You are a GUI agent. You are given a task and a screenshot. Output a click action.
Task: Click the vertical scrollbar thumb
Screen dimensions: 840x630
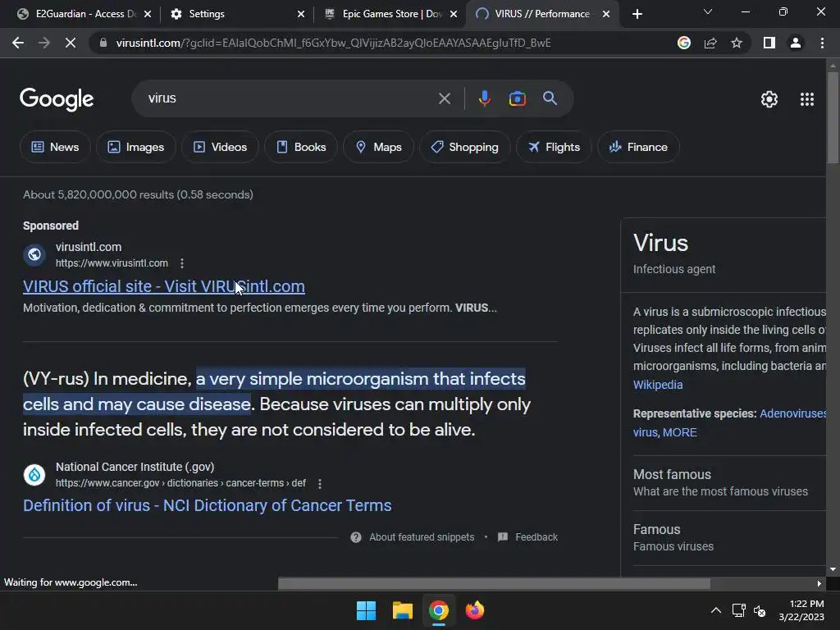[x=833, y=116]
